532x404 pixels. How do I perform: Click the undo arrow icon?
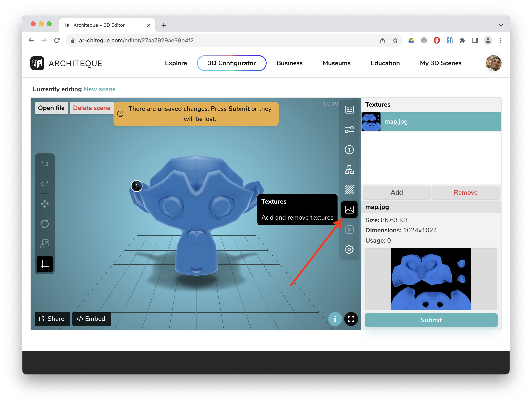45,163
